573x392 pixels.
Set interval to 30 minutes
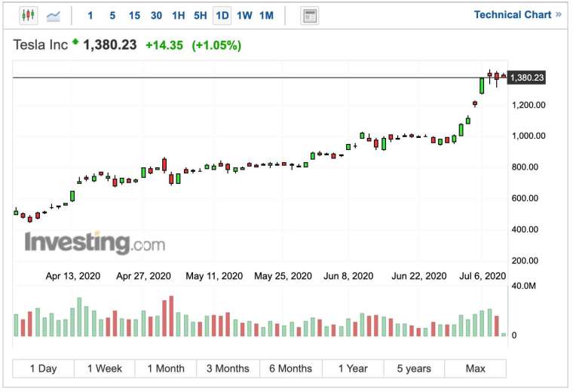tap(156, 16)
